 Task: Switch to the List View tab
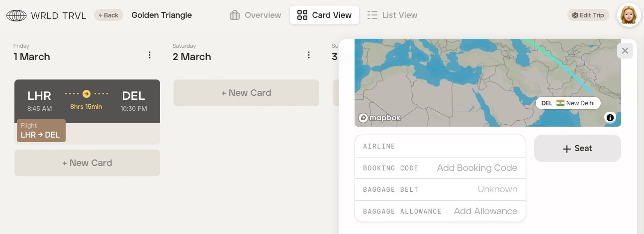click(x=392, y=15)
